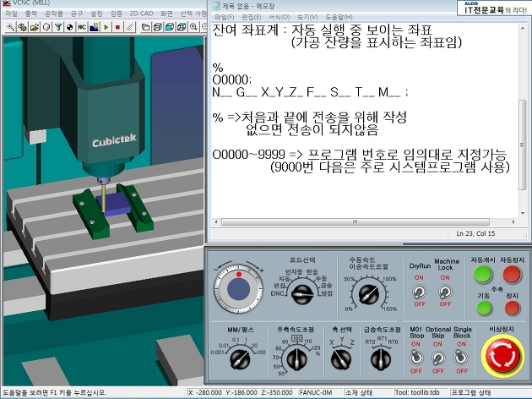This screenshot has height=399, width=532.
Task: Click Notepad scrollbar up arrow
Action: tap(523, 29)
